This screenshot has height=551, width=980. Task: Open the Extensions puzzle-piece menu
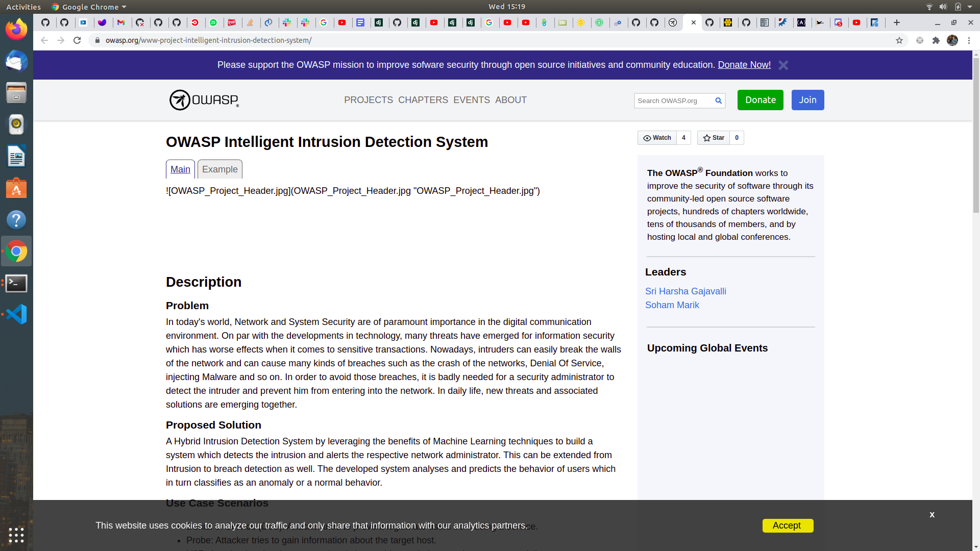point(936,40)
